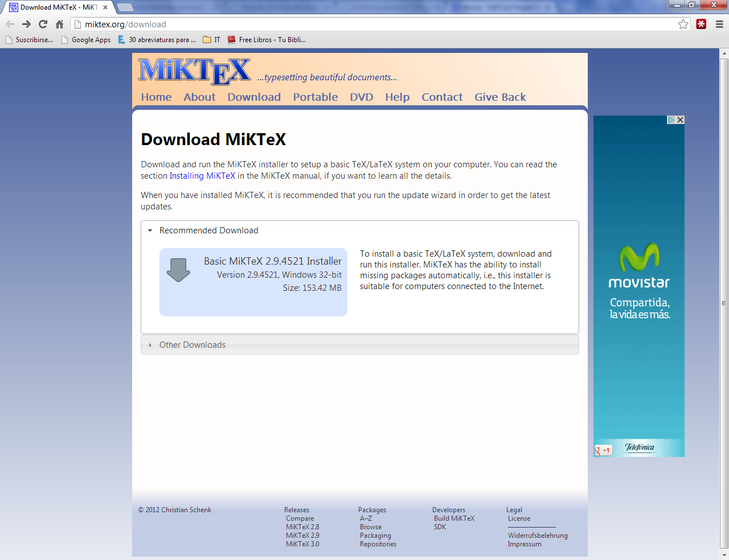Click the gray download arrow icon
This screenshot has width=729, height=560.
tap(178, 270)
